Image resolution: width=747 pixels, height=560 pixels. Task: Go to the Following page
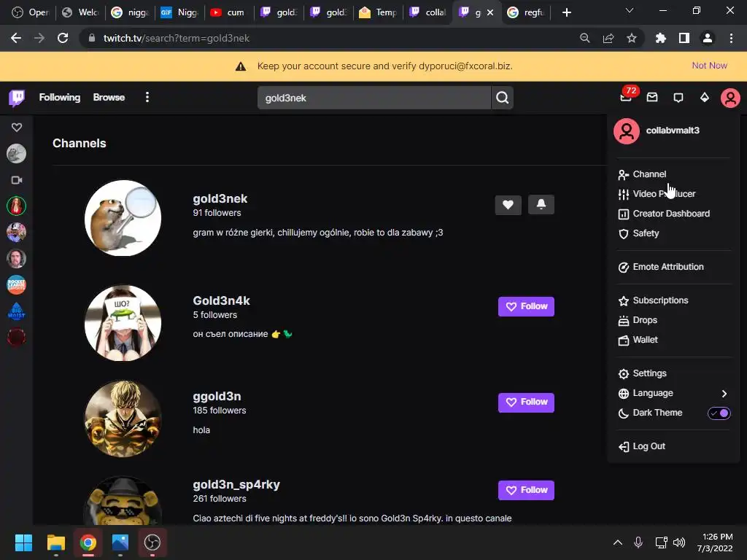[60, 97]
